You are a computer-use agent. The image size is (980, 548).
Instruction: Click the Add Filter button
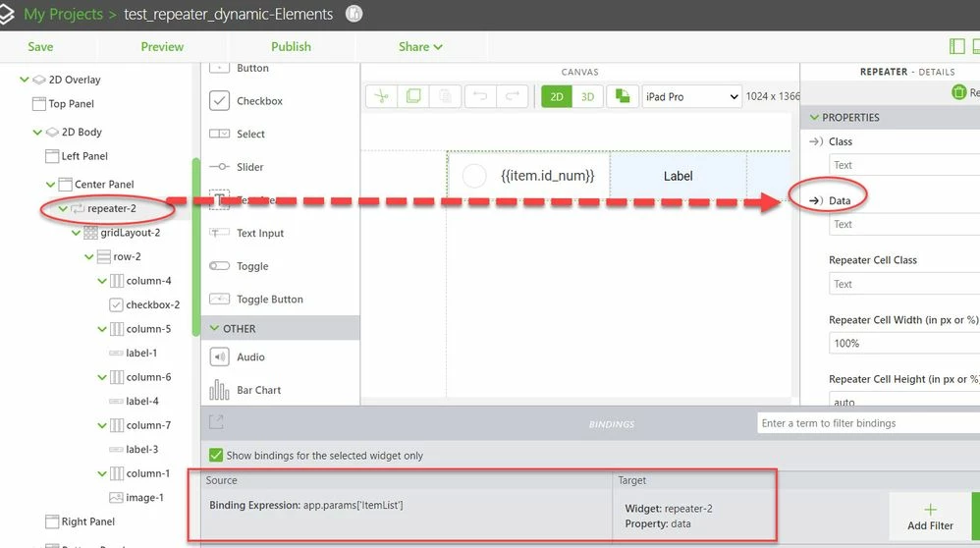pyautogui.click(x=930, y=517)
